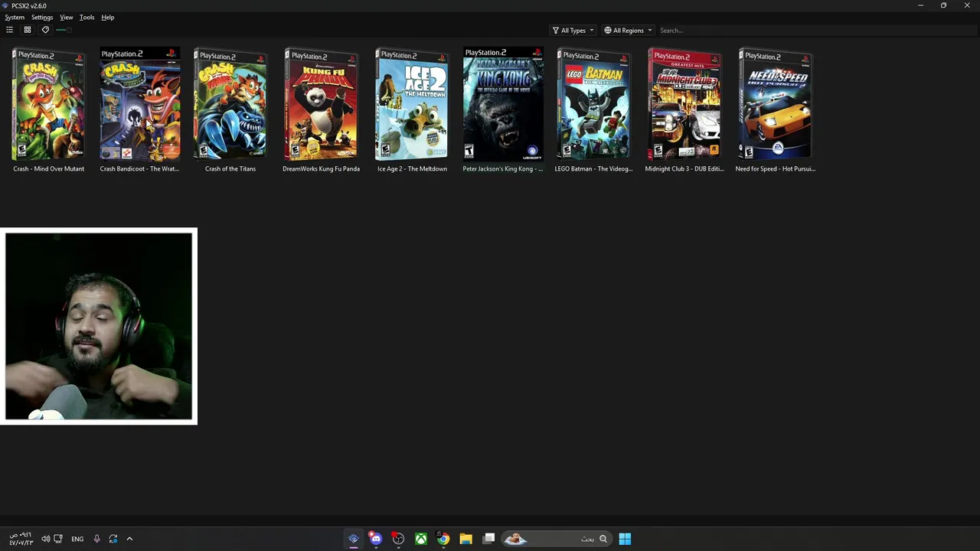Click the microphone tray icon
This screenshot has width=980, height=551.
(96, 539)
